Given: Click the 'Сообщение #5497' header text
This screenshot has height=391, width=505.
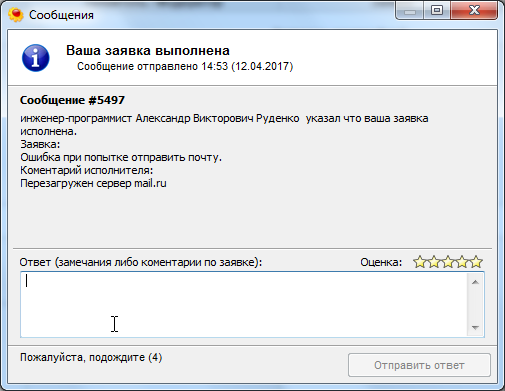Looking at the screenshot, I should (72, 100).
